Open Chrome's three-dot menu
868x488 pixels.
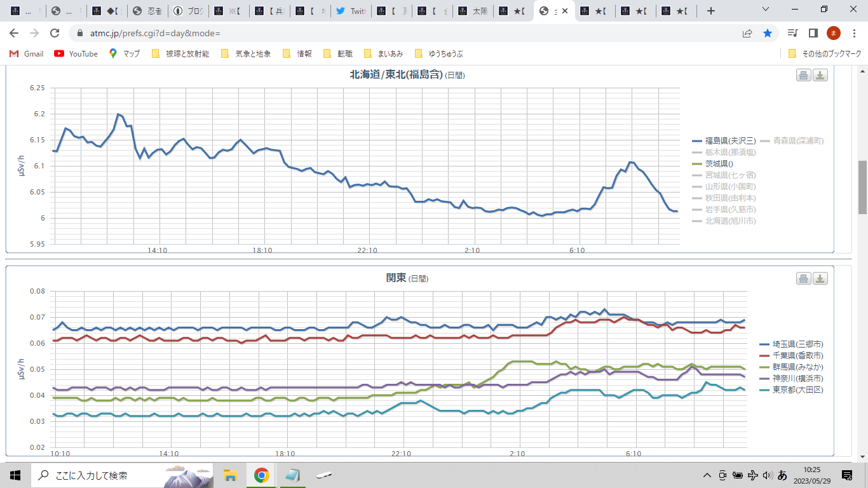coord(853,33)
